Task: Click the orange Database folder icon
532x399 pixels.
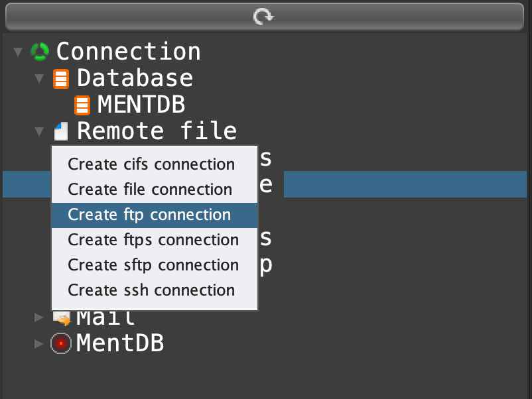Action: 61,79
